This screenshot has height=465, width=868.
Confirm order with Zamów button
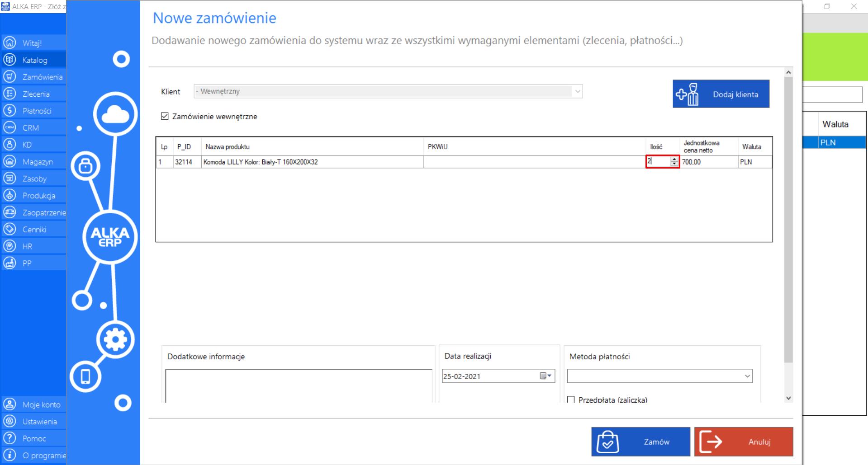640,442
